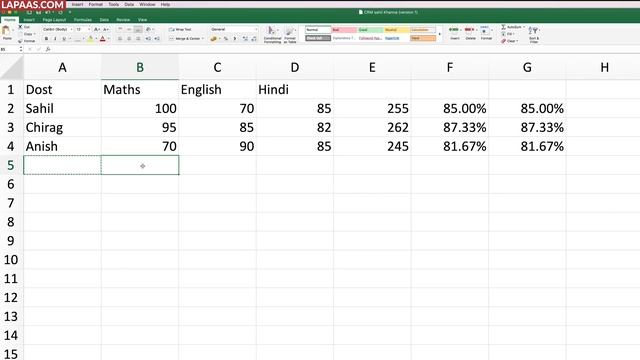Apply the Bad cell style
The height and width of the screenshot is (360, 640).
(344, 30)
